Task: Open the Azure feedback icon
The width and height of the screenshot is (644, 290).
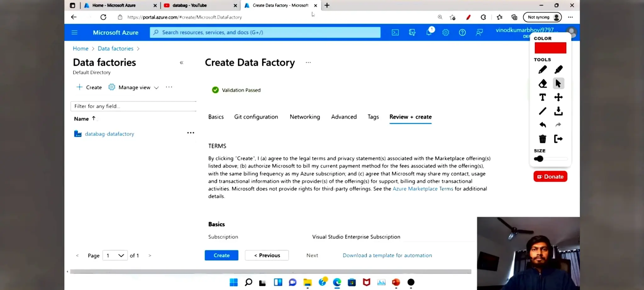Action: [x=479, y=32]
